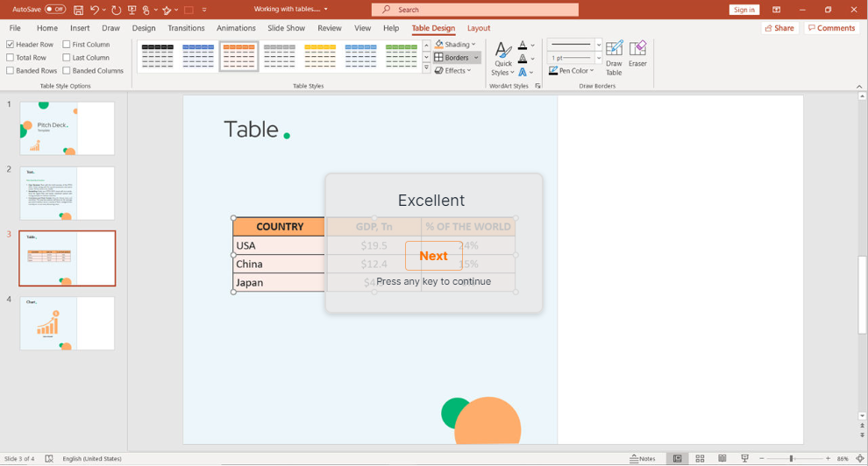This screenshot has height=466, width=868.
Task: Toggle AutoSave switch
Action: pyautogui.click(x=55, y=10)
